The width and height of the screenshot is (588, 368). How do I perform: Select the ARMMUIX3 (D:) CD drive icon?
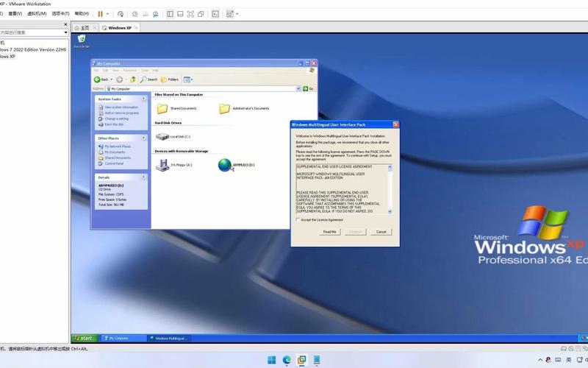click(225, 165)
